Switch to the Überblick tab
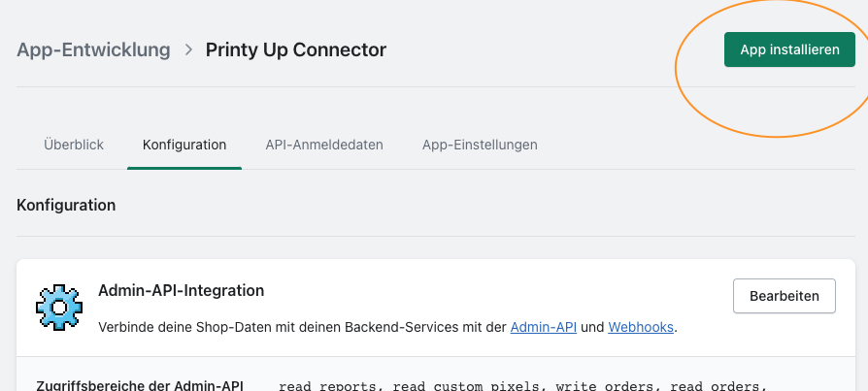The width and height of the screenshot is (868, 391). 74,145
